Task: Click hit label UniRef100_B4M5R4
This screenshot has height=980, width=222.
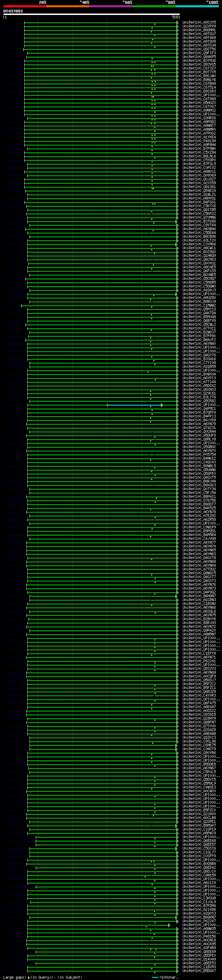Action: coord(199,535)
